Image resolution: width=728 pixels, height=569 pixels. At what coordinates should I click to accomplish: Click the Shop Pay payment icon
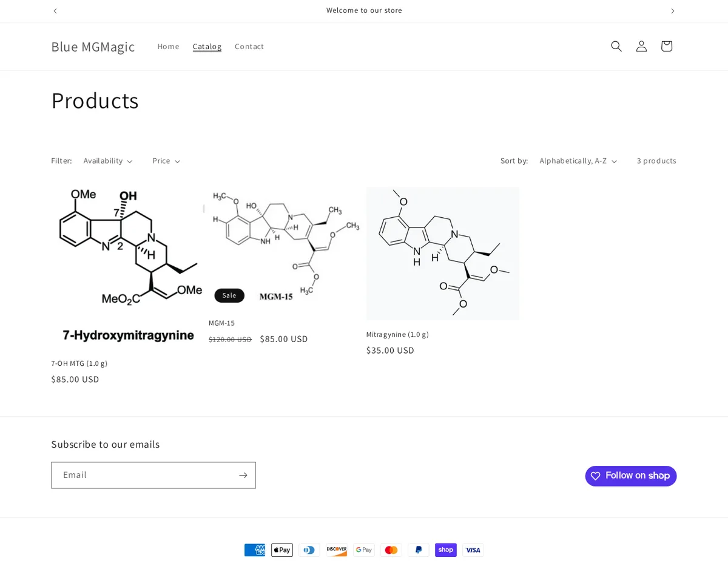446,550
